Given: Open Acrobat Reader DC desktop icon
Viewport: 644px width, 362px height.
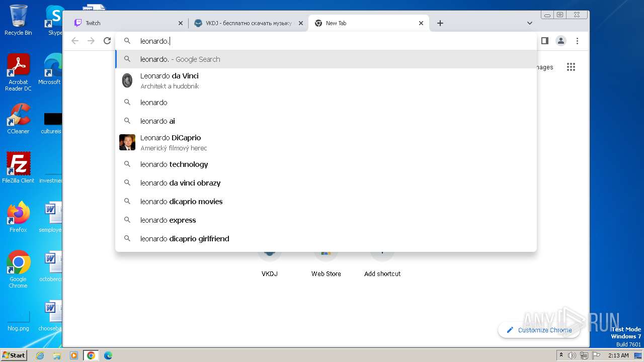Looking at the screenshot, I should click(18, 72).
